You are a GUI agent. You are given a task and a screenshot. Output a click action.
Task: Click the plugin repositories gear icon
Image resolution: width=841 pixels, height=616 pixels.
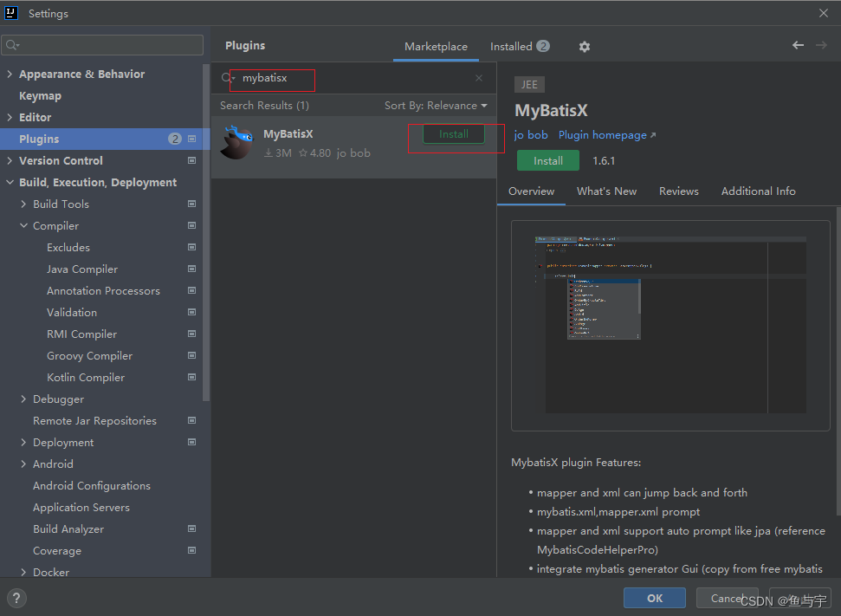(584, 46)
